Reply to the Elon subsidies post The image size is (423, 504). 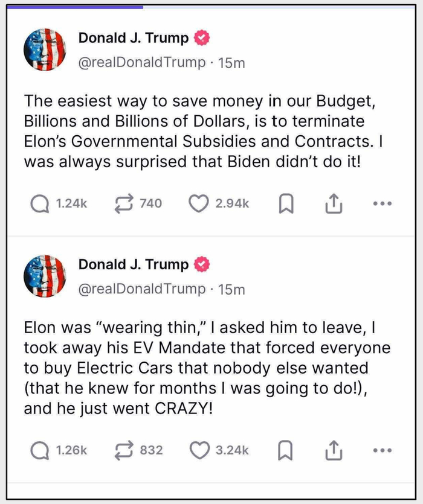tap(40, 204)
